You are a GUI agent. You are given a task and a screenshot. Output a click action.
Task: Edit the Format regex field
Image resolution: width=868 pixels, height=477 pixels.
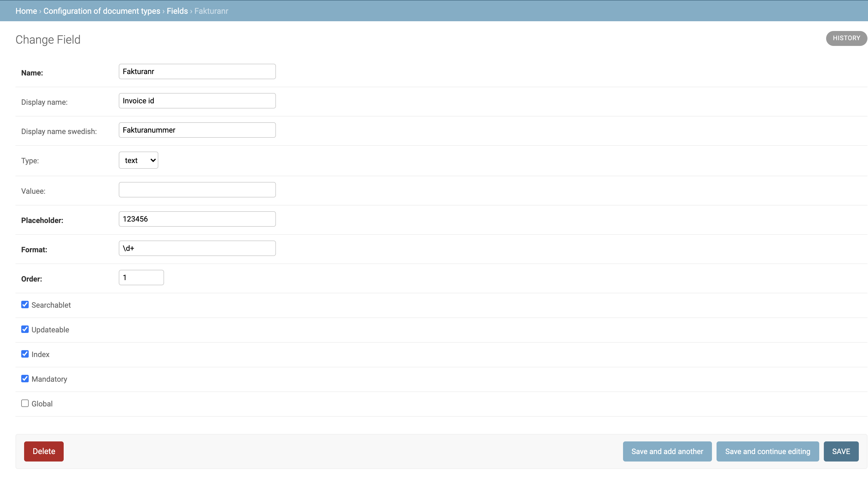[x=197, y=248]
